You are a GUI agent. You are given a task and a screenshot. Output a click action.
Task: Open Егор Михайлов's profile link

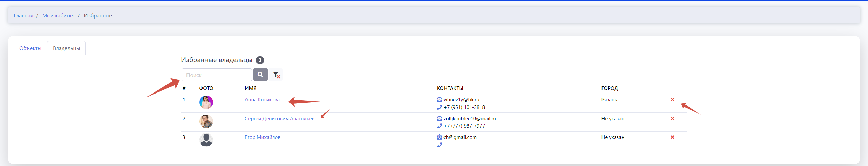click(x=262, y=137)
